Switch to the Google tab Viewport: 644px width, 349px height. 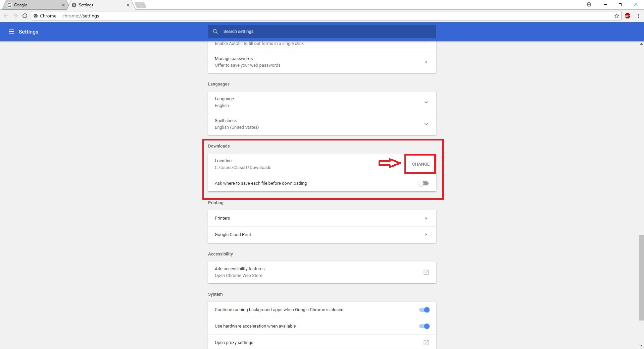pyautogui.click(x=34, y=5)
